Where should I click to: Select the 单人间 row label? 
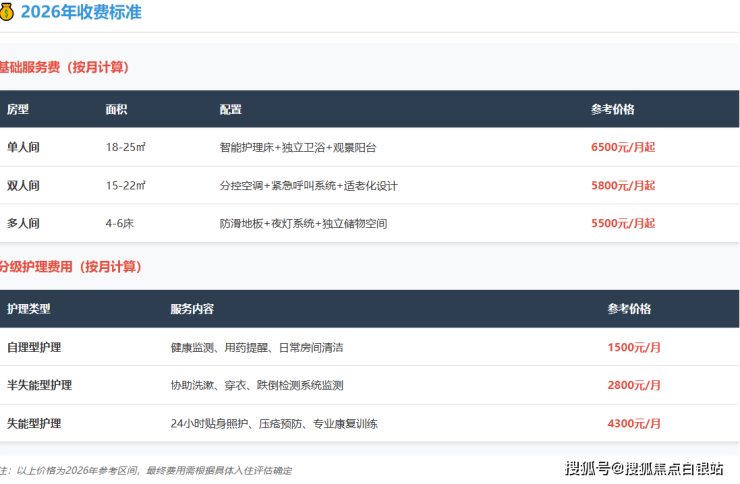coord(23,147)
